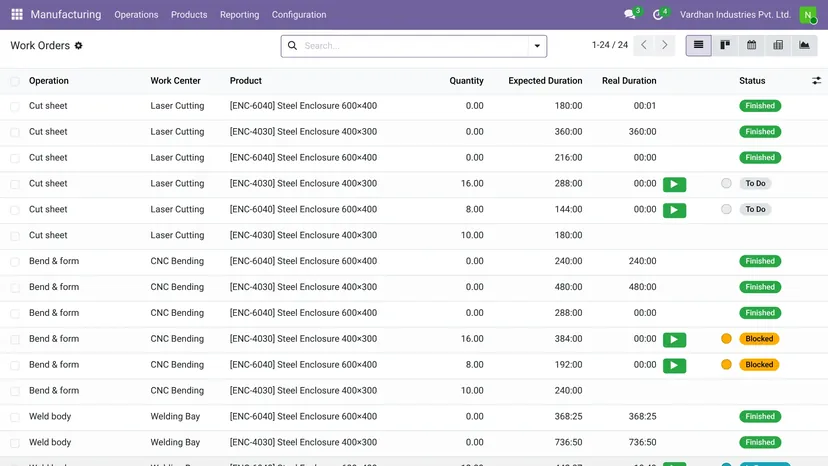Open the Reporting menu
The width and height of the screenshot is (828, 466).
pos(240,15)
